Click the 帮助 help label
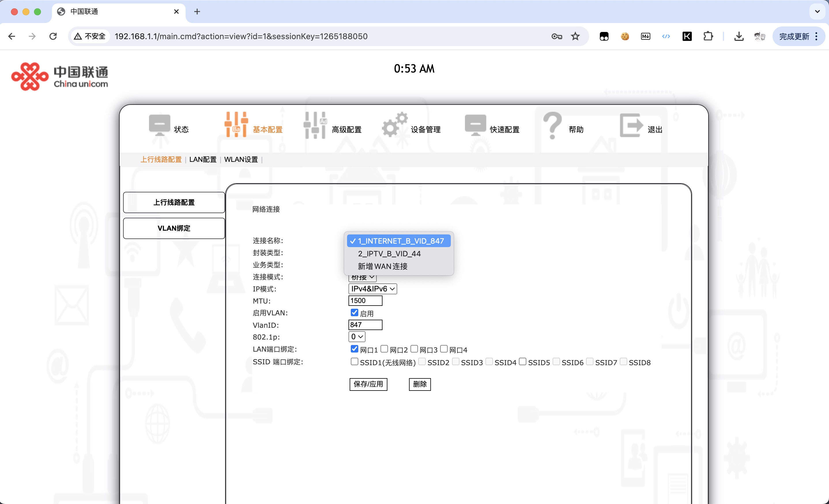The height and width of the screenshot is (504, 829). tap(576, 129)
